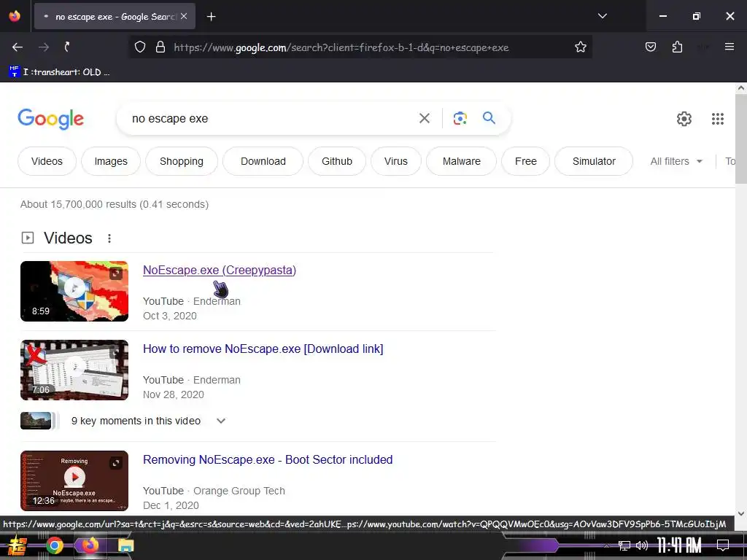This screenshot has height=560, width=747.
Task: Filter results by Images chip
Action: point(111,161)
